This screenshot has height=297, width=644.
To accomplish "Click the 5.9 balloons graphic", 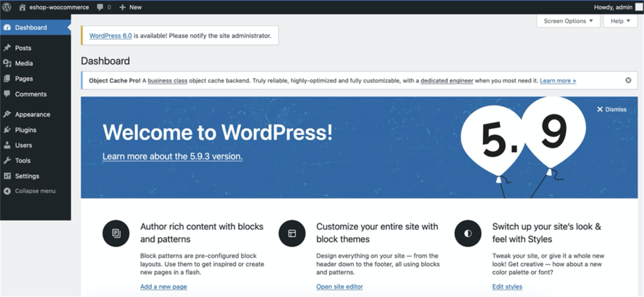I will tap(524, 146).
